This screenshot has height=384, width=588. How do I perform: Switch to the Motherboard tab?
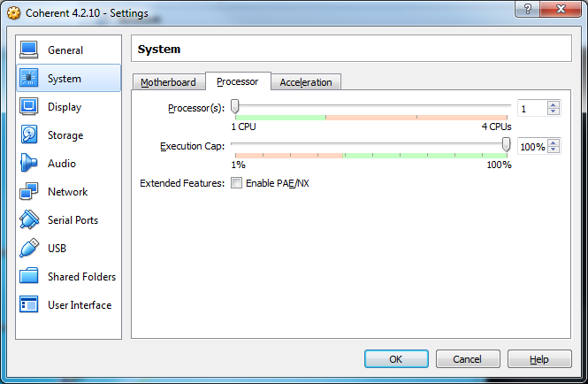tap(168, 82)
